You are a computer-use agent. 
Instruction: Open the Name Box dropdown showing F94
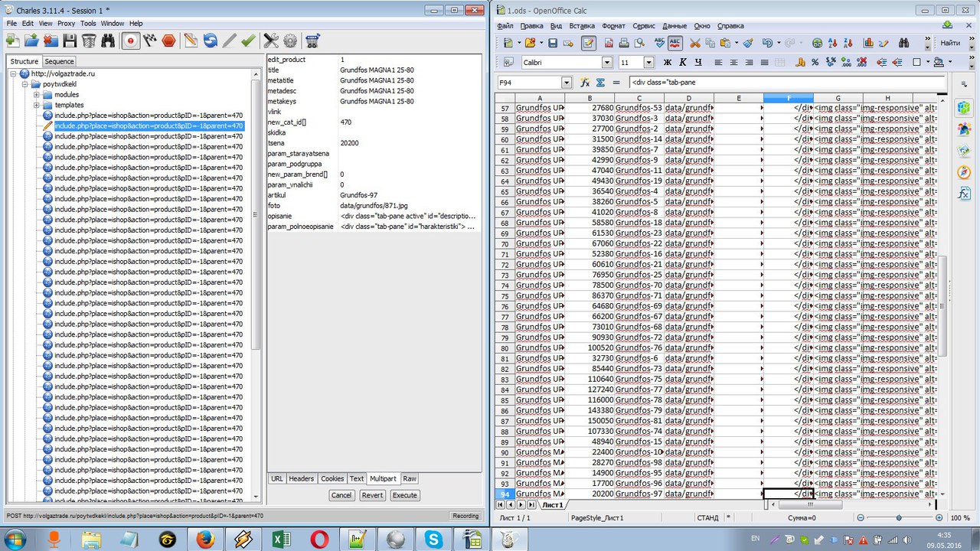[x=567, y=83]
